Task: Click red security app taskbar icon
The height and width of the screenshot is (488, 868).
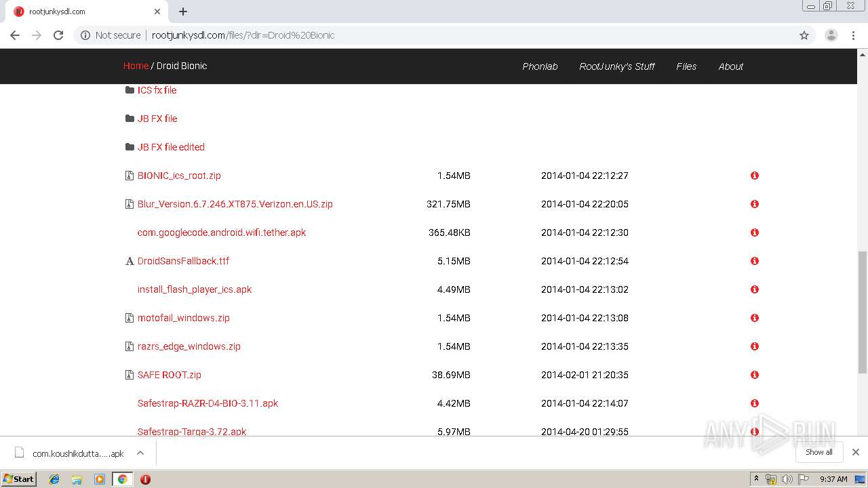Action: [145, 479]
